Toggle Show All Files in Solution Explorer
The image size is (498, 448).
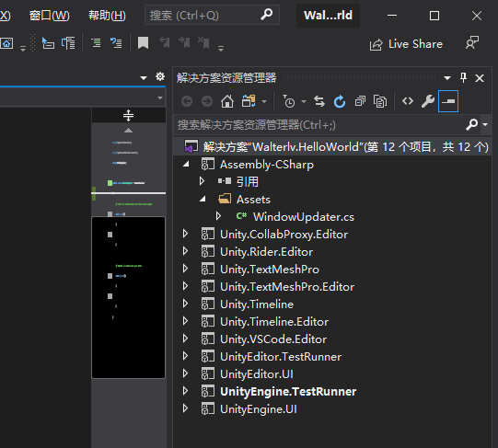point(380,101)
